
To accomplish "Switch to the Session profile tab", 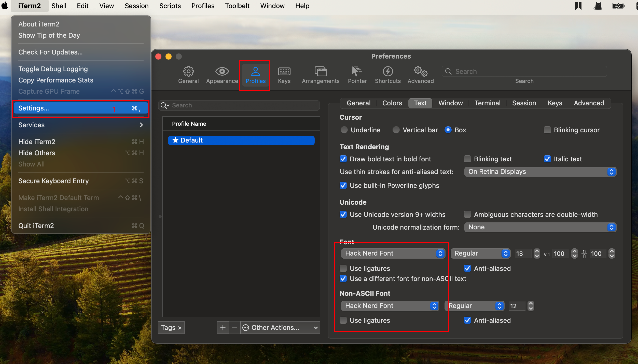I will coord(524,103).
